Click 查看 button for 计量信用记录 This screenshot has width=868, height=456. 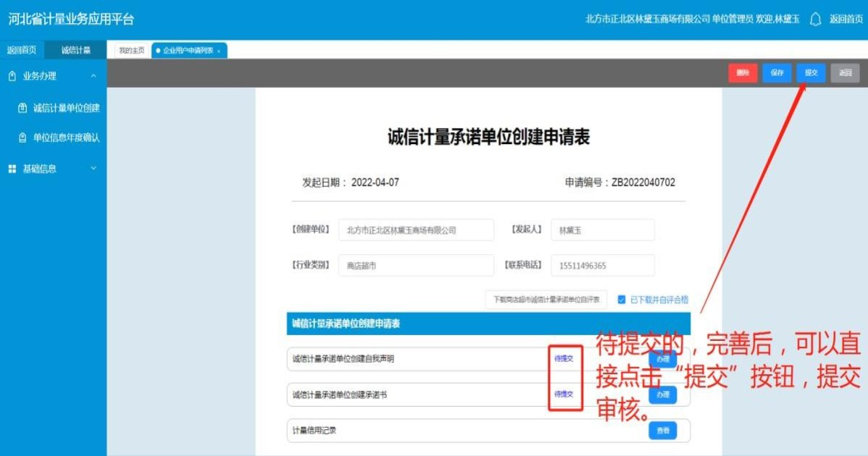(x=662, y=431)
